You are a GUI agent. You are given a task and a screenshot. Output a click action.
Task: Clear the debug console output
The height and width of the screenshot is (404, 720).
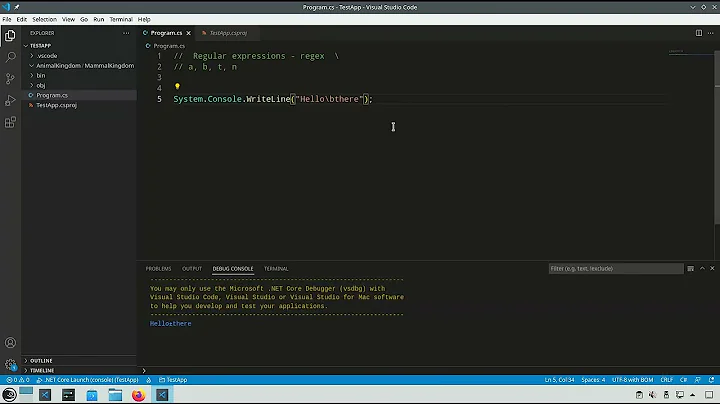click(691, 269)
